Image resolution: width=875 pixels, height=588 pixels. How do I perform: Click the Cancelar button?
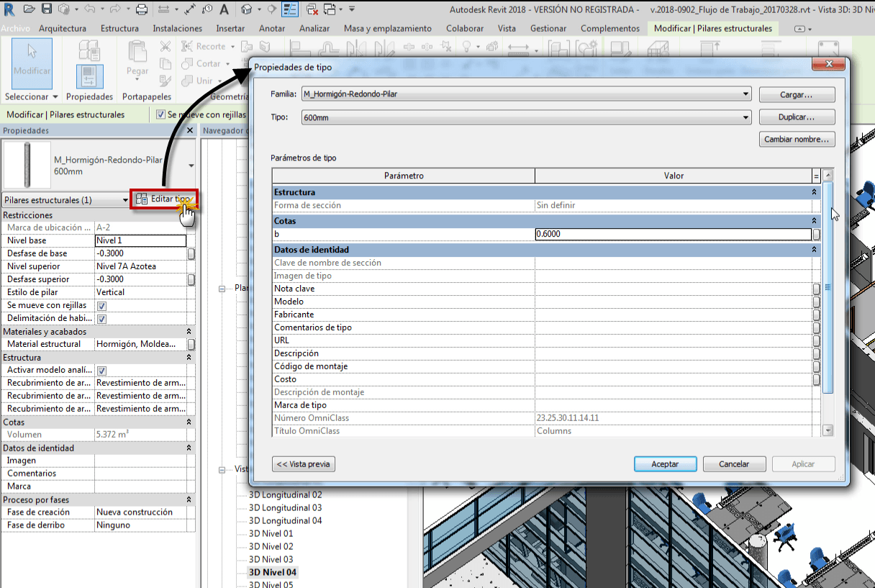pos(734,464)
